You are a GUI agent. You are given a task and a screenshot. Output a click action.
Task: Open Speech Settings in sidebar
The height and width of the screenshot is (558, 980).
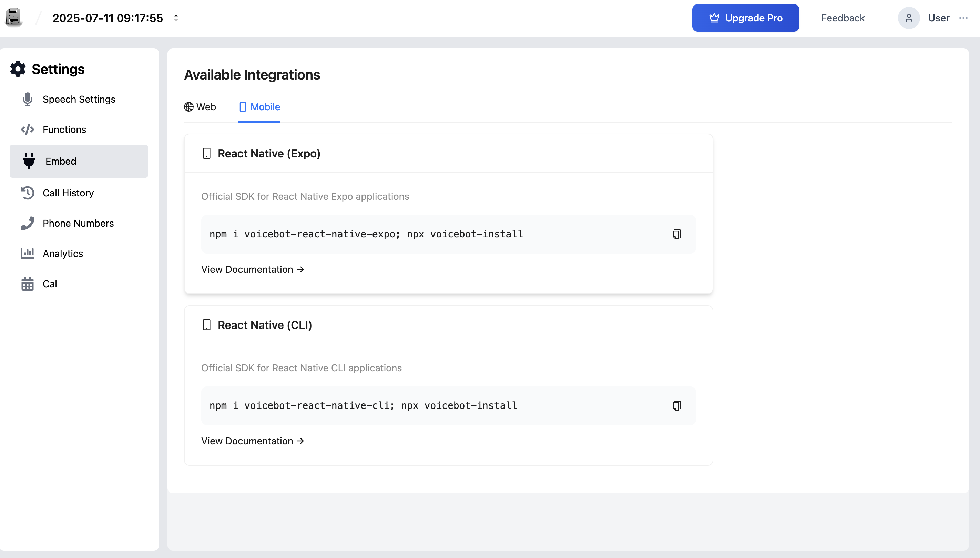coord(79,99)
